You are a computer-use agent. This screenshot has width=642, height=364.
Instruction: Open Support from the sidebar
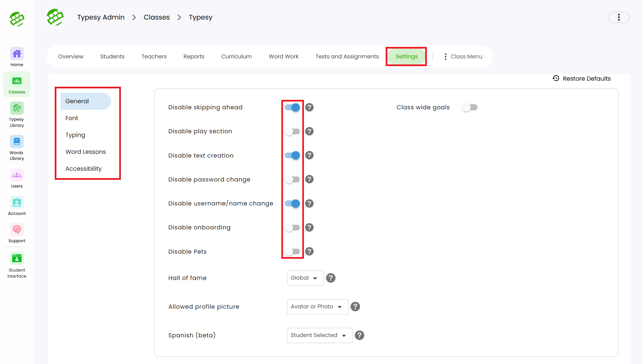(x=17, y=230)
